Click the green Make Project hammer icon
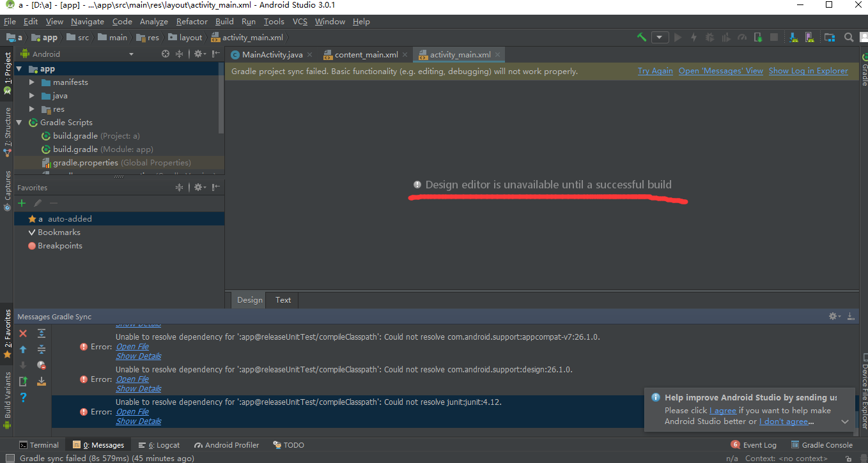The width and height of the screenshot is (868, 463). pyautogui.click(x=642, y=37)
